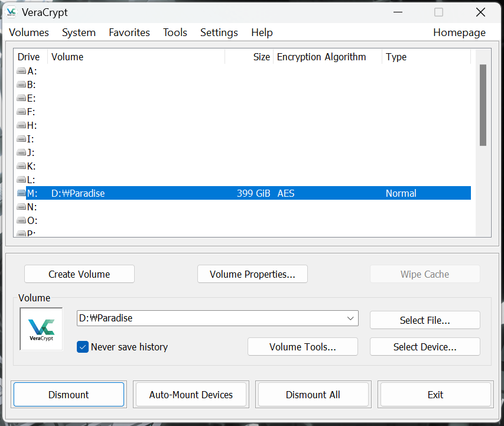Click the drive icon for I:
The width and height of the screenshot is (504, 426).
[21, 139]
